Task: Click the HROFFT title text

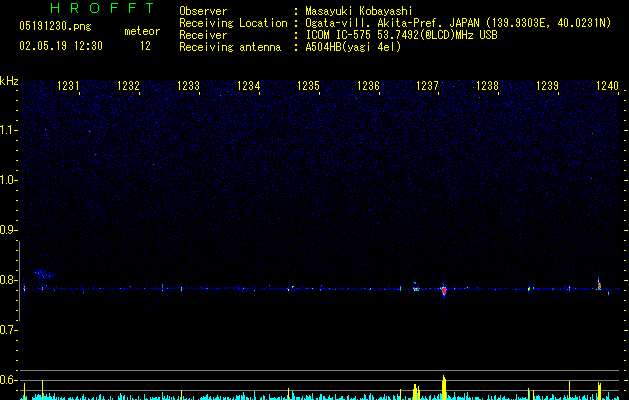Action: point(103,8)
